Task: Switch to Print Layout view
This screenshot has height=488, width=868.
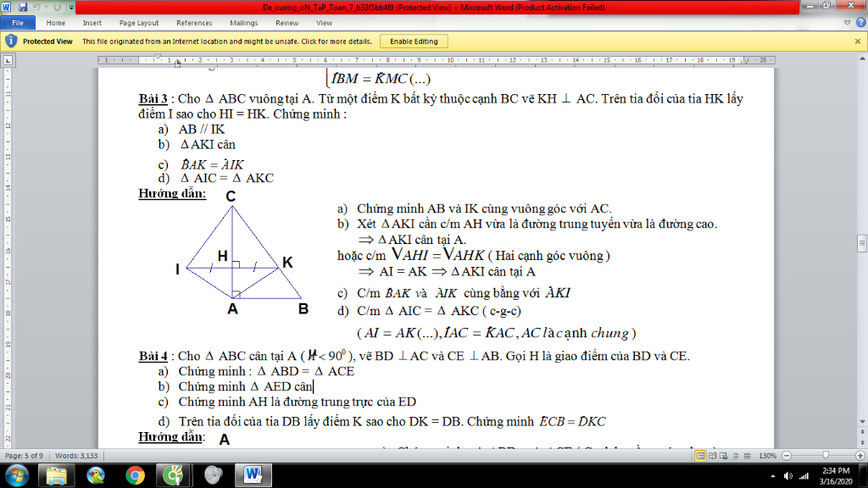Action: tap(700, 456)
